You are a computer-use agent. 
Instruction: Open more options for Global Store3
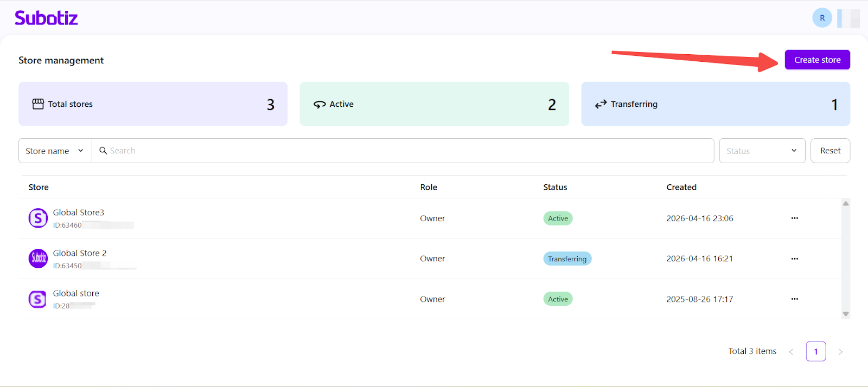pos(794,218)
